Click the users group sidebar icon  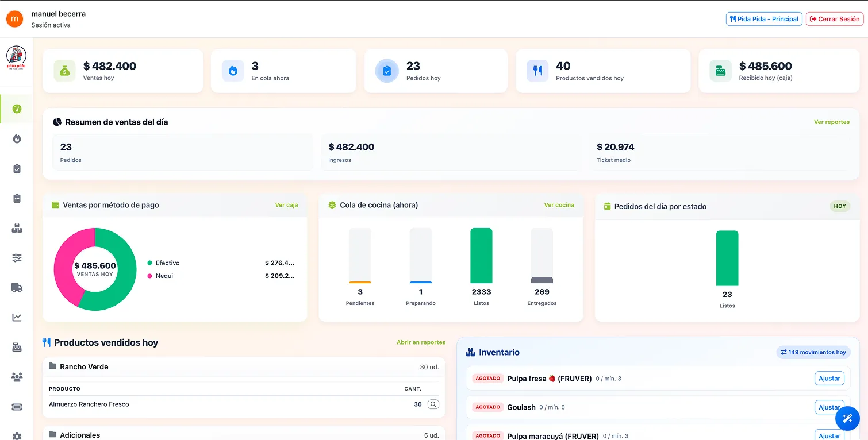point(17,377)
